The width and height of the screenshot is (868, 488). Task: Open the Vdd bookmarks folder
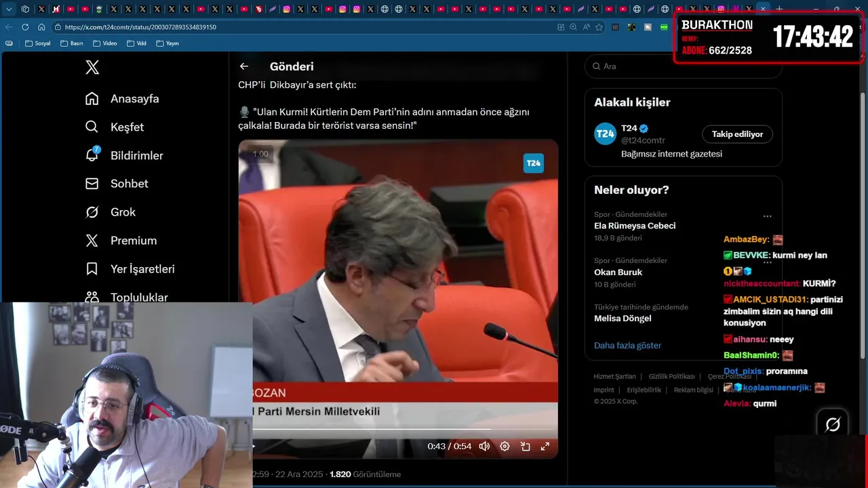tap(136, 43)
